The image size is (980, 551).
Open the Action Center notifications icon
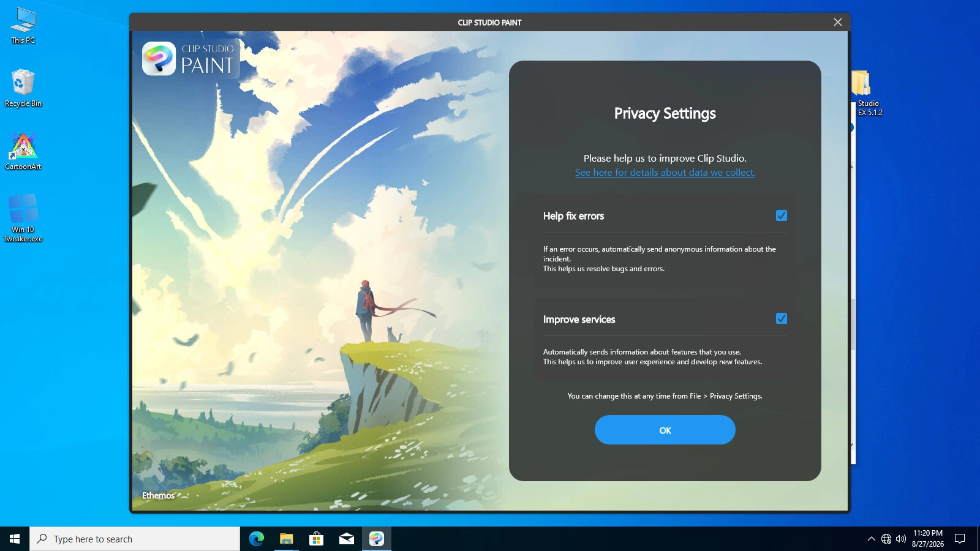[x=960, y=539]
